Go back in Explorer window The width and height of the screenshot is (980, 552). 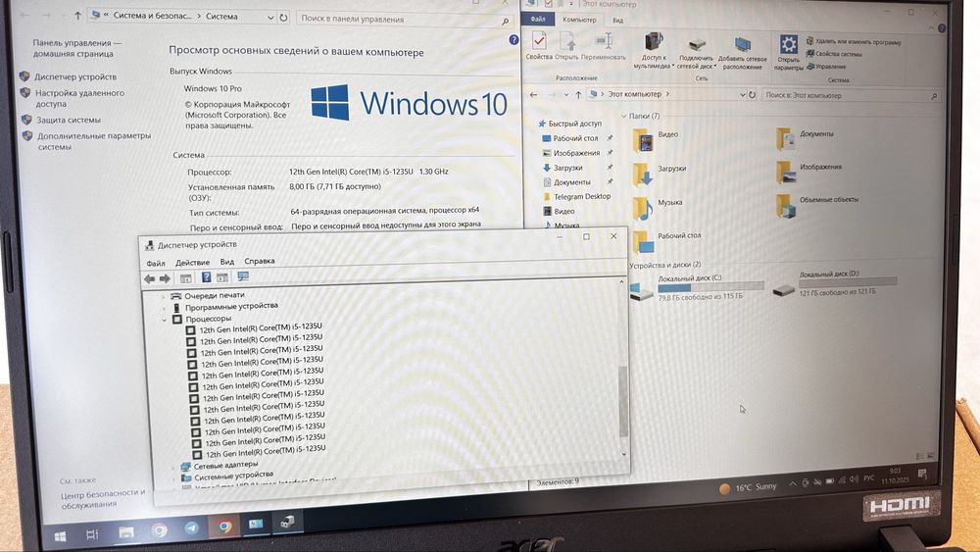[x=533, y=95]
